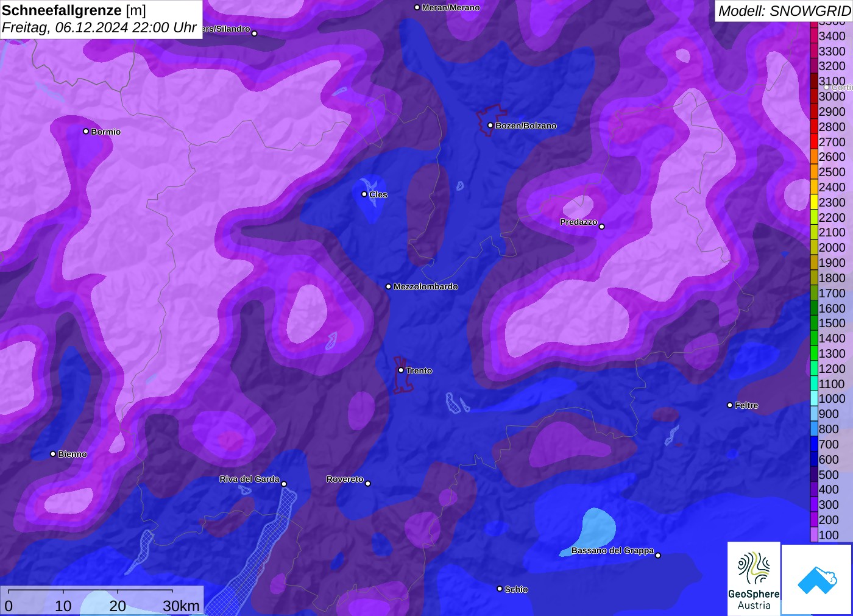
Task: Click the Meran/Merano marker dot
Action: tap(417, 7)
